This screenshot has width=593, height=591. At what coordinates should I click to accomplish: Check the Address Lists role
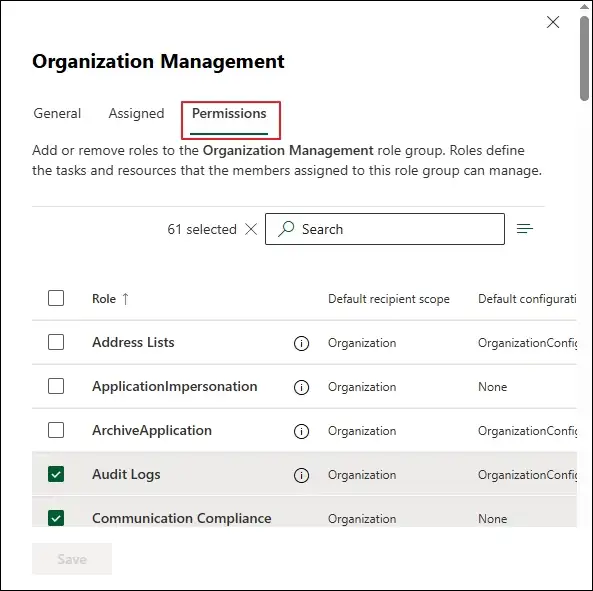coord(56,342)
